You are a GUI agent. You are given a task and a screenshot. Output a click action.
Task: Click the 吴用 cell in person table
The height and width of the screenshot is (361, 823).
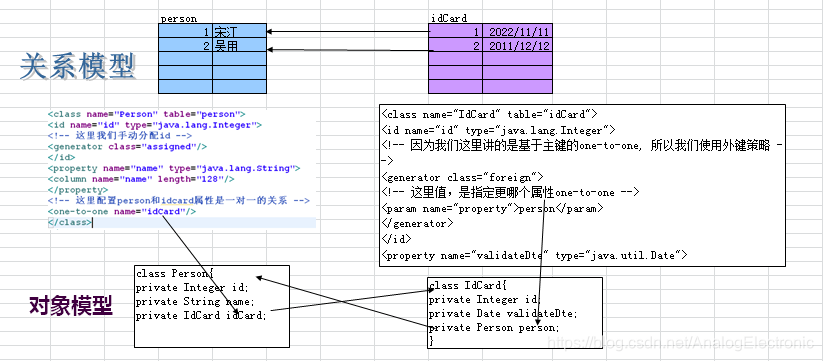[x=239, y=45]
